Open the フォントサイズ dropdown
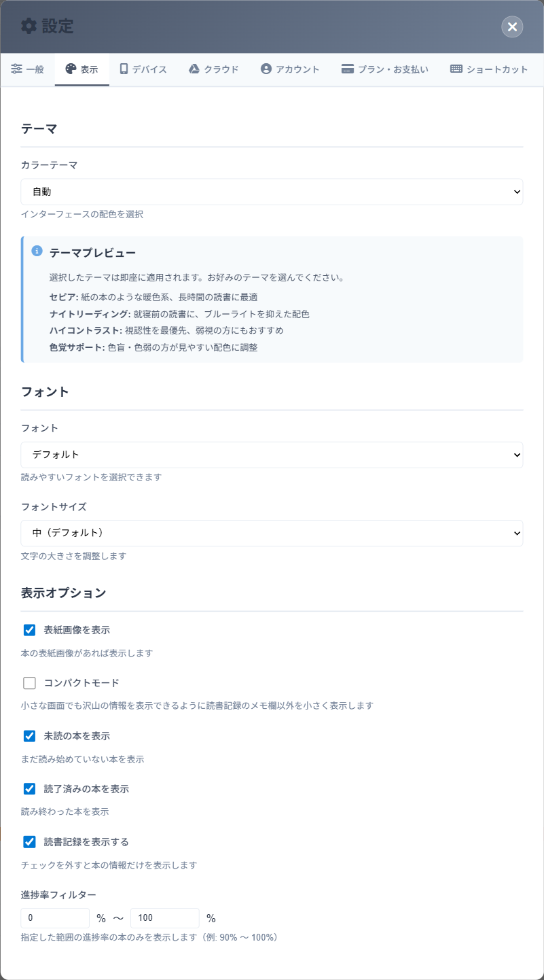The height and width of the screenshot is (980, 544). [272, 533]
